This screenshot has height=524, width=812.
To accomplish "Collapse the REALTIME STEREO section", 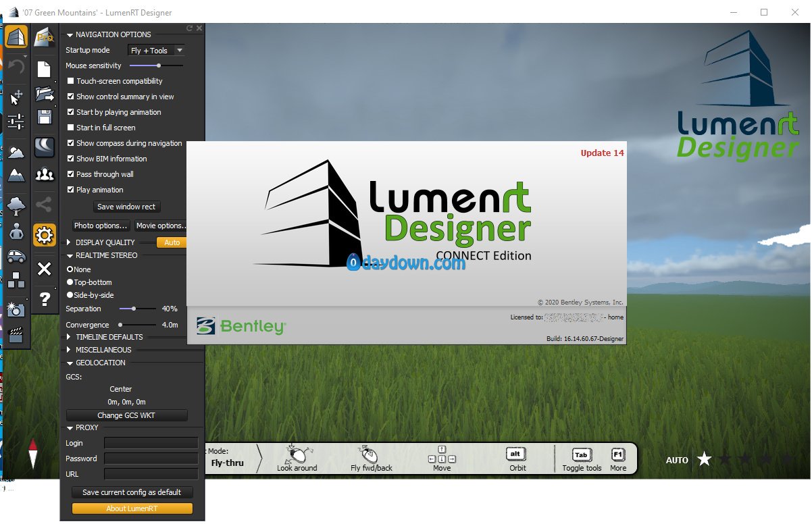I will click(x=70, y=255).
